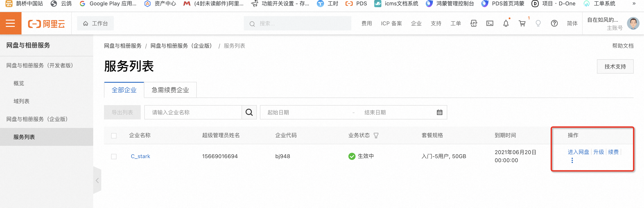Image resolution: width=644 pixels, height=208 pixels.
Task: Open the notifications bell
Action: 506,23
